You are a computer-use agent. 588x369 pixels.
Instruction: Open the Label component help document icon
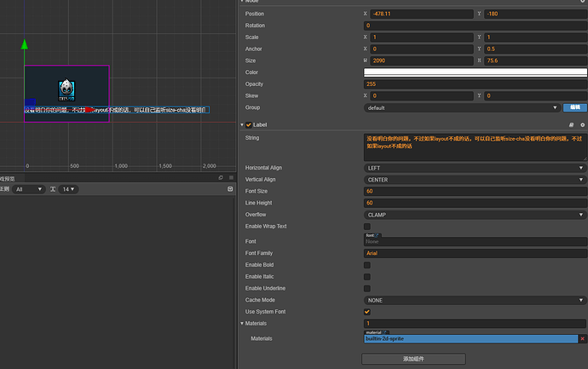click(x=572, y=124)
